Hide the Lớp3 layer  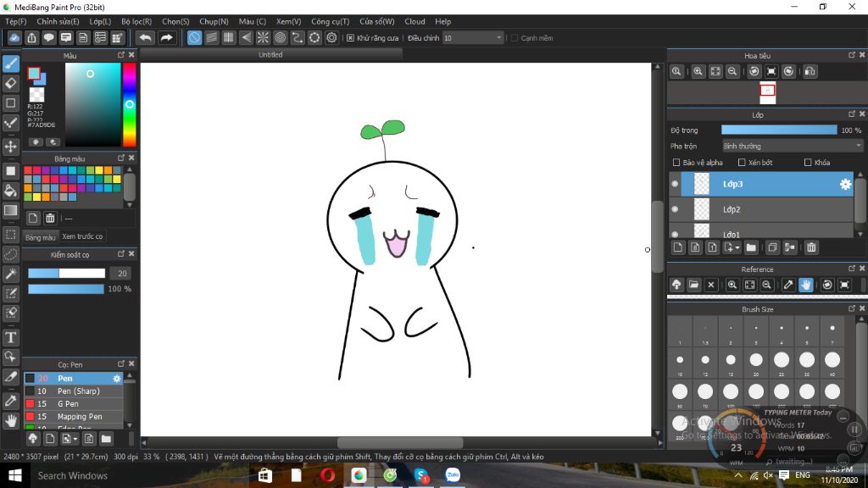675,184
